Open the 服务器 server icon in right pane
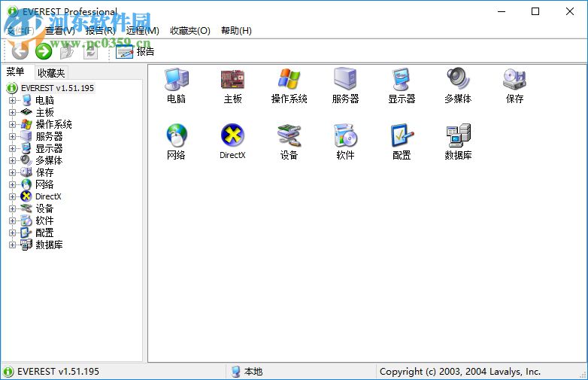588x380 pixels. (x=345, y=79)
